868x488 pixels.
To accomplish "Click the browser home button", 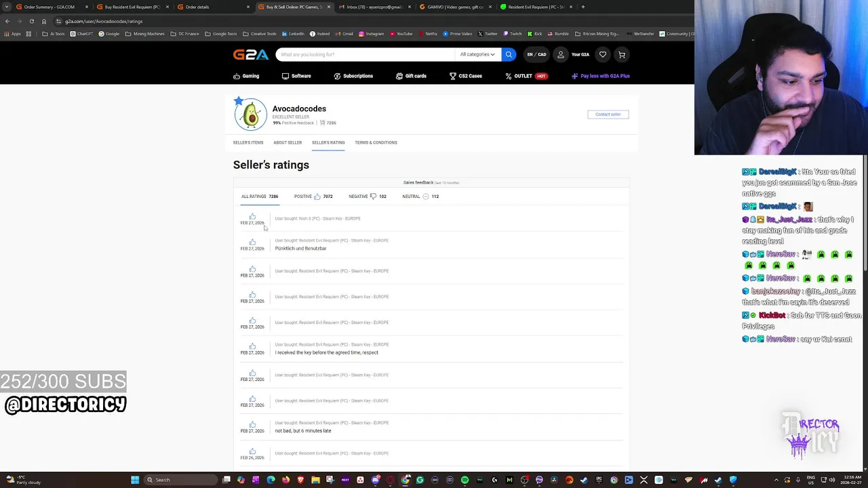I will click(x=44, y=21).
